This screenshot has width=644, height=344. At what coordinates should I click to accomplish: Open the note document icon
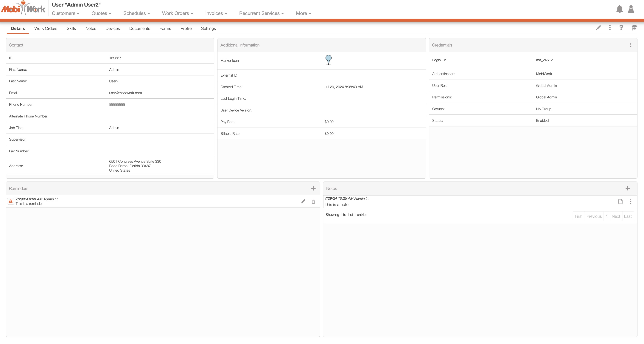[620, 202]
